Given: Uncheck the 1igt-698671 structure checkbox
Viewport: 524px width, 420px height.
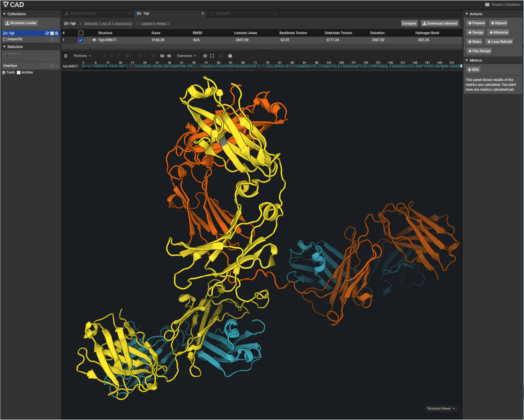Looking at the screenshot, I should click(81, 40).
